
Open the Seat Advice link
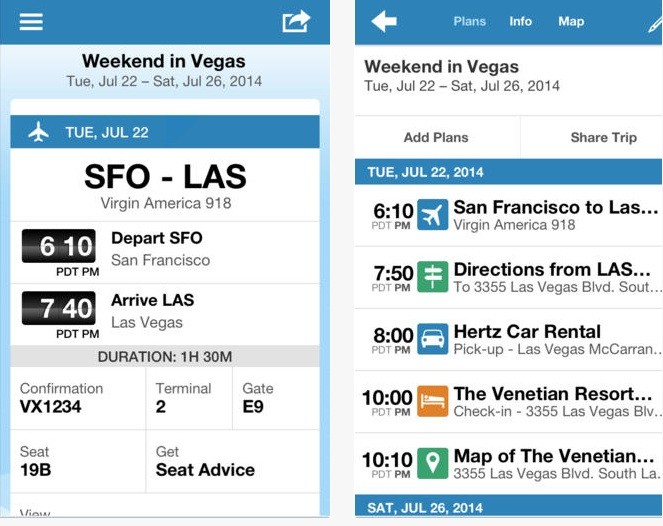[205, 470]
